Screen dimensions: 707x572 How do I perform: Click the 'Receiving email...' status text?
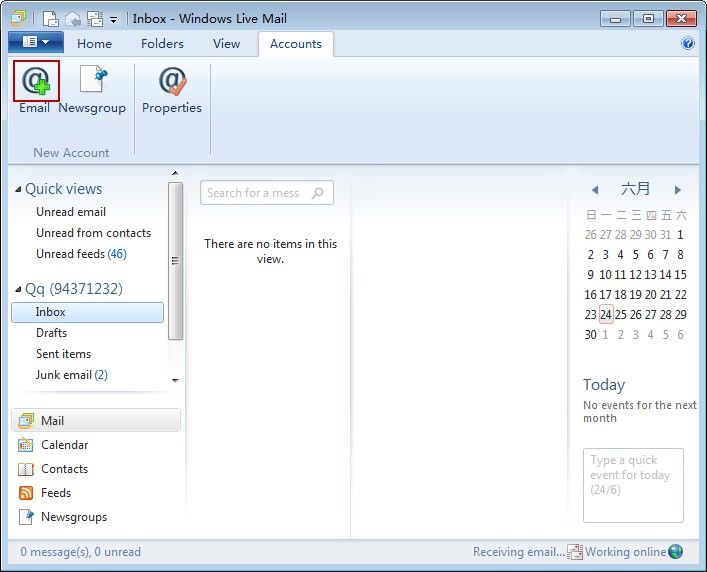coord(519,552)
